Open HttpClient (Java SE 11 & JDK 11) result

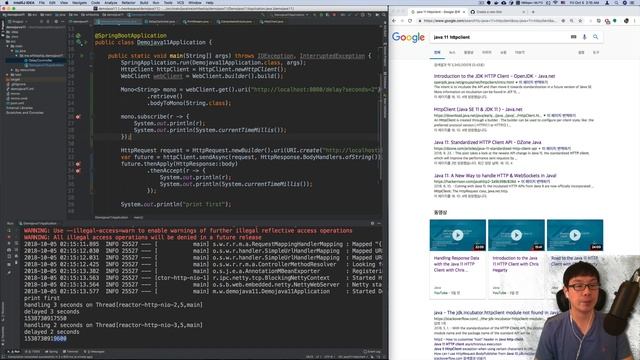[478, 109]
